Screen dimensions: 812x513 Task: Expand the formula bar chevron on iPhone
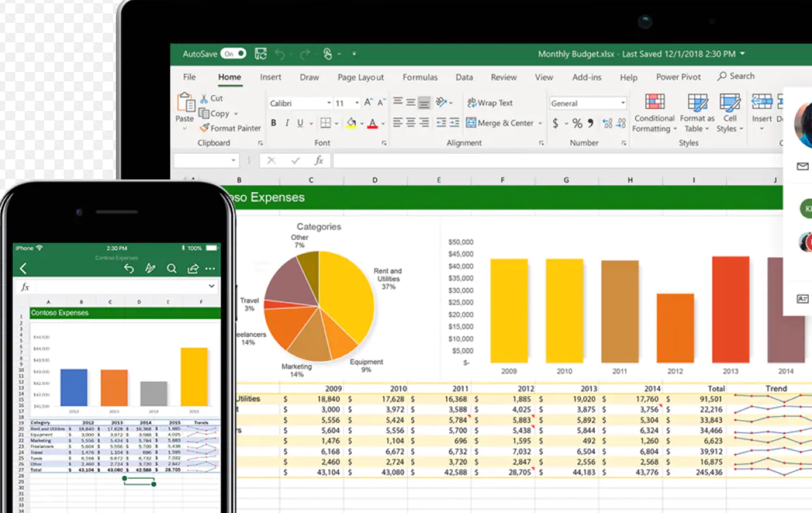(x=212, y=286)
